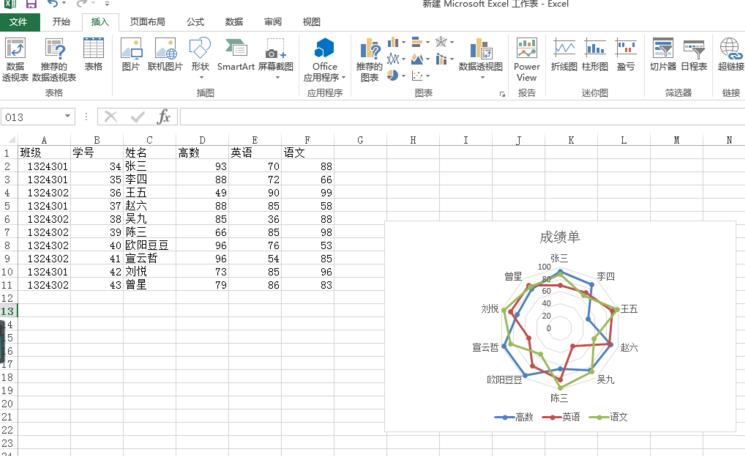Insert Online Pictures (联机图片)
This screenshot has width=745, height=456.
165,54
